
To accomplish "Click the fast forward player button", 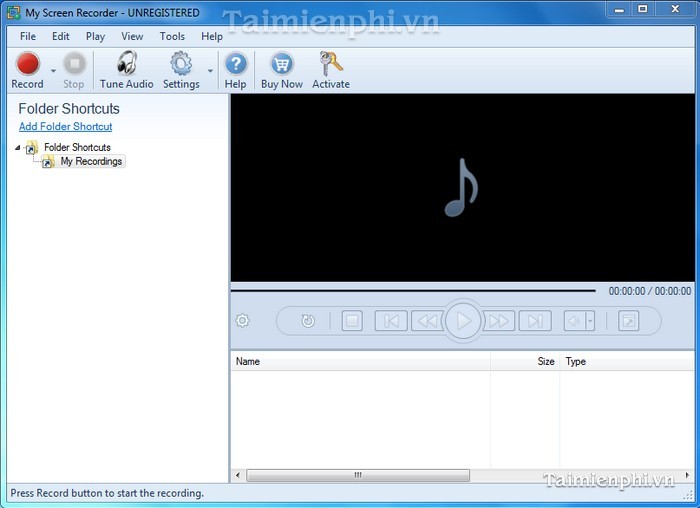I will (x=498, y=321).
